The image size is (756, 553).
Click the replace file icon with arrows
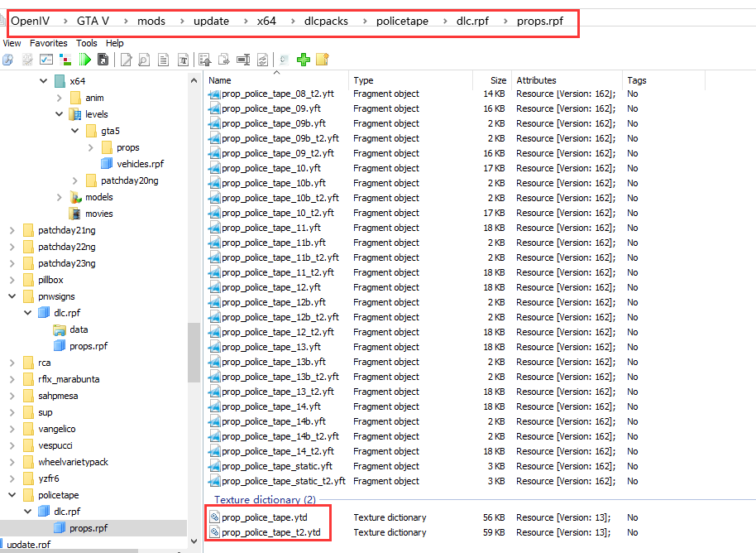click(x=262, y=60)
